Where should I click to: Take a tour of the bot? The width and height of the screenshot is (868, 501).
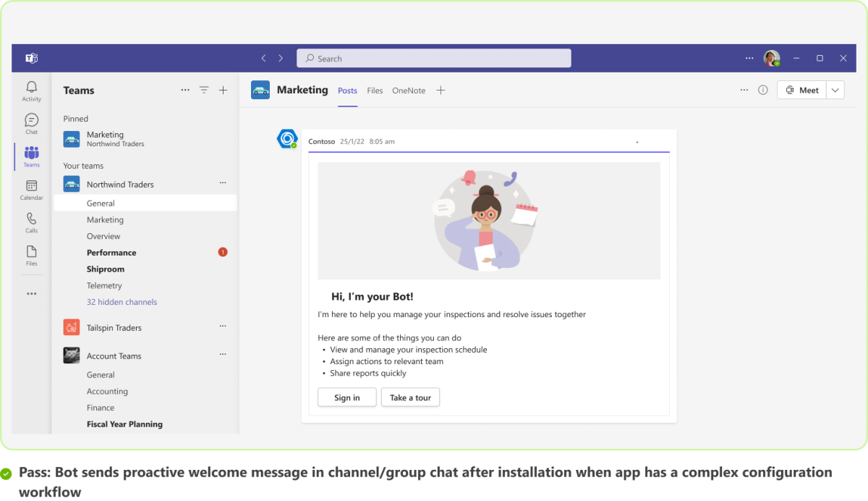(410, 397)
